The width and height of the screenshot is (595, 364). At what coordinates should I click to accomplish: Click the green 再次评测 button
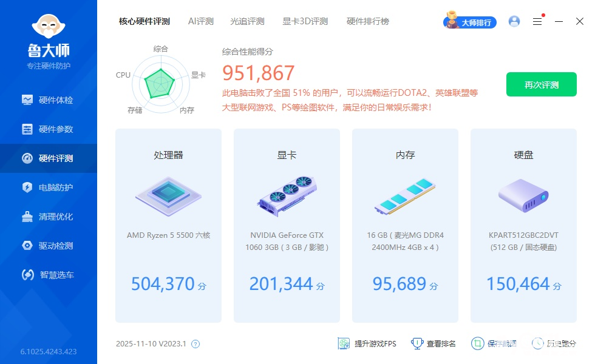(541, 84)
